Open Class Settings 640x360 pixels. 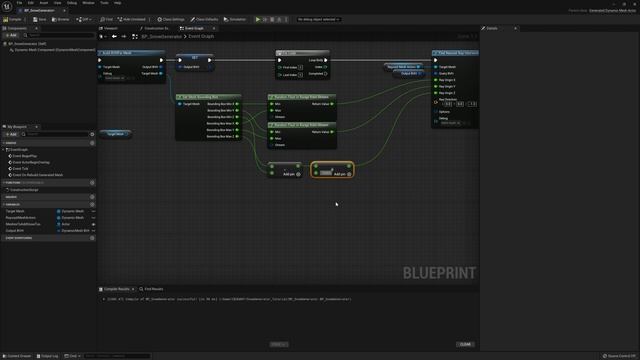click(x=171, y=19)
